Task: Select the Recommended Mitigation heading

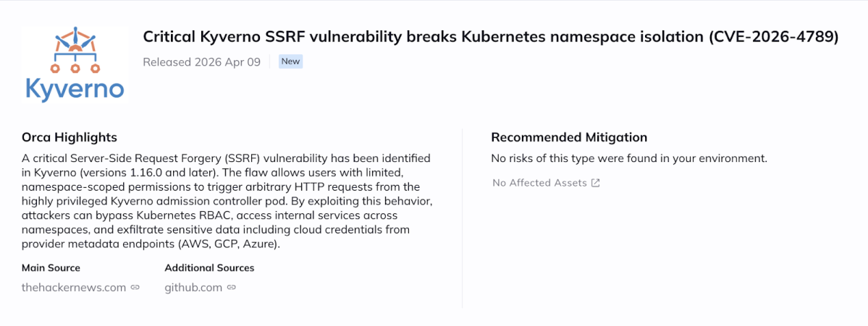Action: 569,137
